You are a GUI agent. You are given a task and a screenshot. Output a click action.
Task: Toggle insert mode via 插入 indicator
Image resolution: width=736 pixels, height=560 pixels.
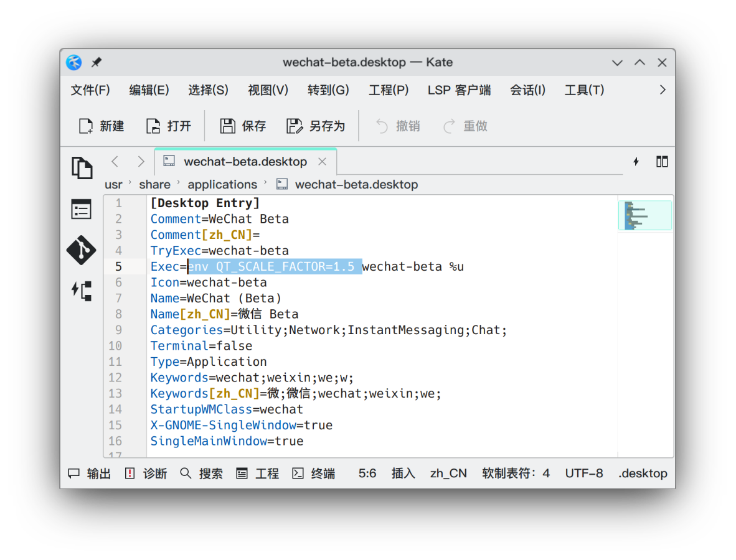click(403, 473)
